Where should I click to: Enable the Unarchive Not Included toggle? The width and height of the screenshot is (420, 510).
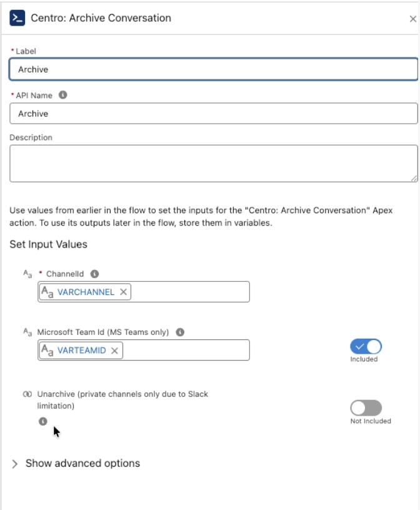pyautogui.click(x=366, y=408)
